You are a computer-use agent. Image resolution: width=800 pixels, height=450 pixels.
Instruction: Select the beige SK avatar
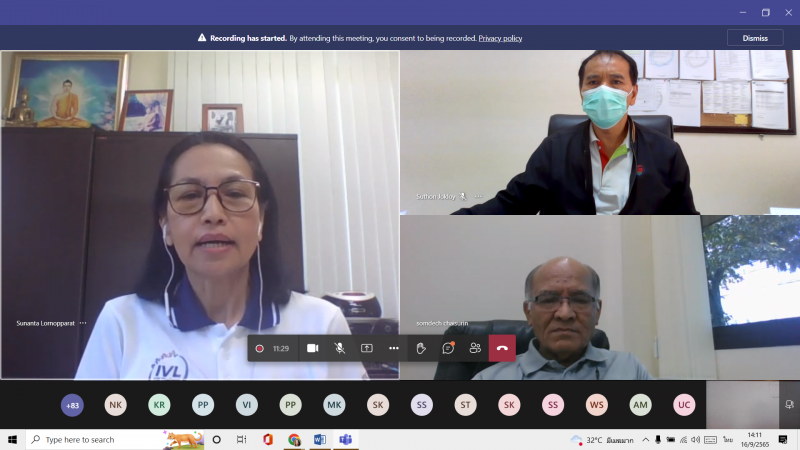378,405
